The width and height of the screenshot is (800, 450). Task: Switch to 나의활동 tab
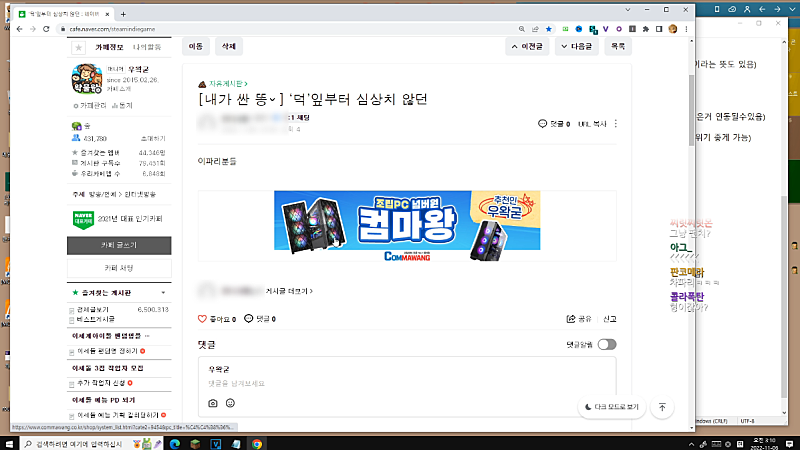(147, 47)
